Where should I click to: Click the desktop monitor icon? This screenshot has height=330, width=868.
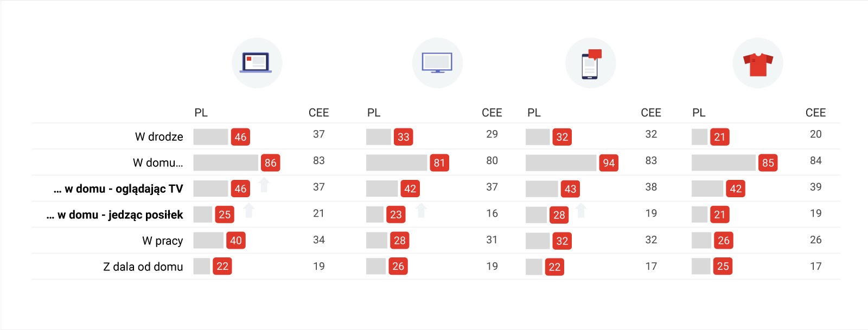pos(437,63)
